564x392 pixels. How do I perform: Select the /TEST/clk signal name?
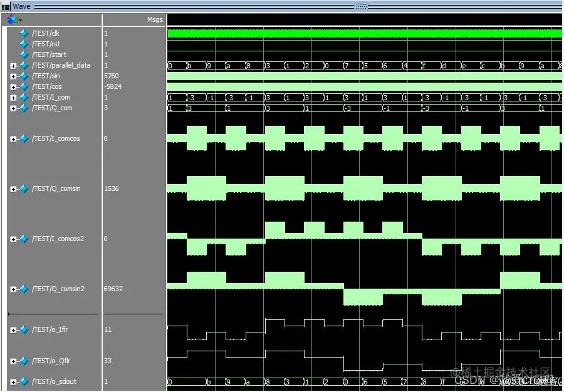(46, 33)
